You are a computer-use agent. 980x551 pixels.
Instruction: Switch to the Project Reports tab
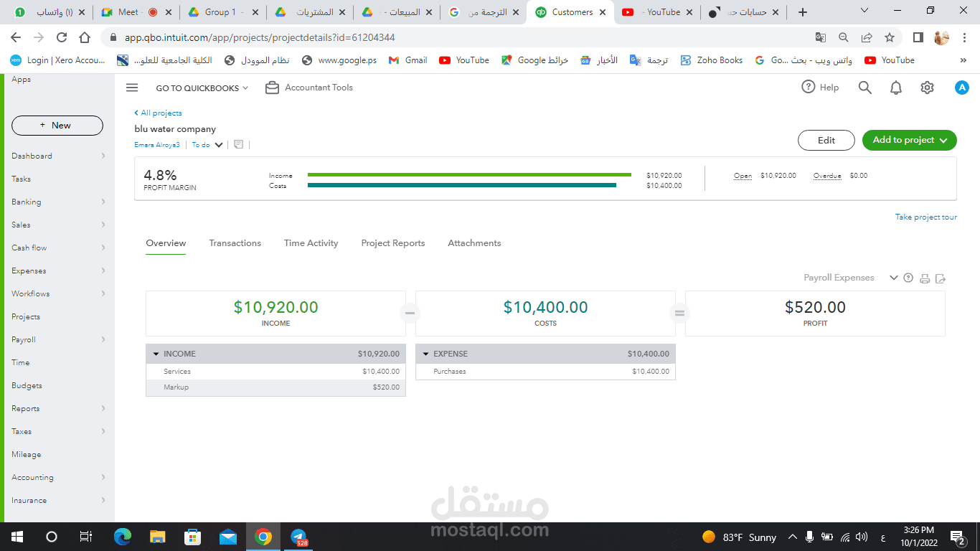[x=392, y=242]
